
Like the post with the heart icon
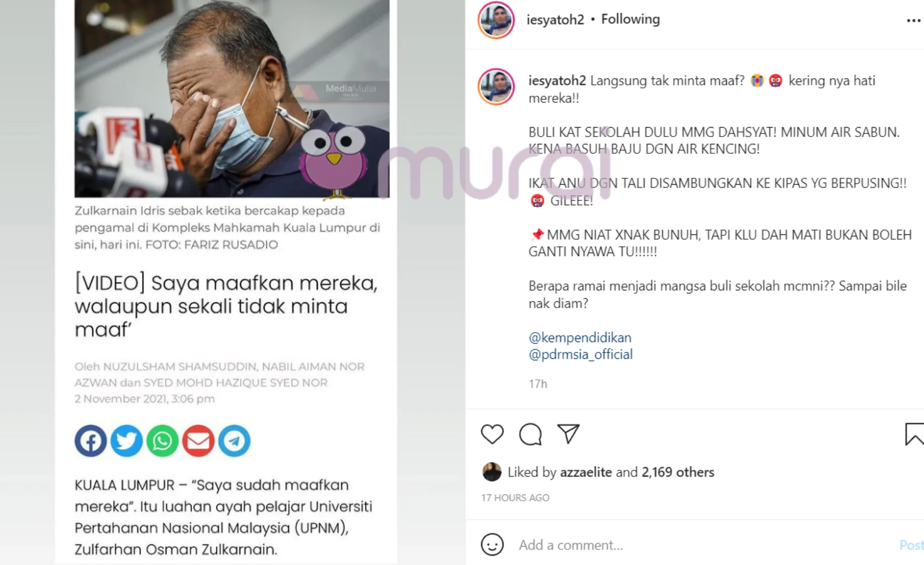(492, 434)
